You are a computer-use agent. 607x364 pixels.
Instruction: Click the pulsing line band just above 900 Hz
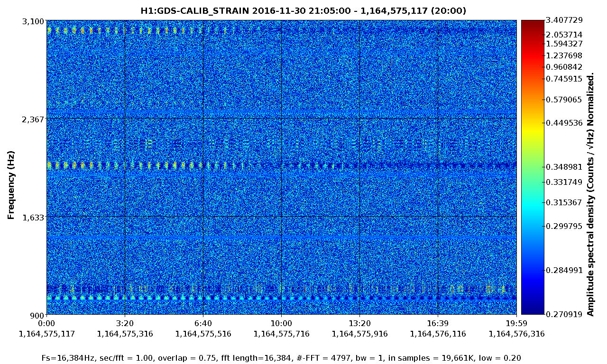click(x=281, y=299)
